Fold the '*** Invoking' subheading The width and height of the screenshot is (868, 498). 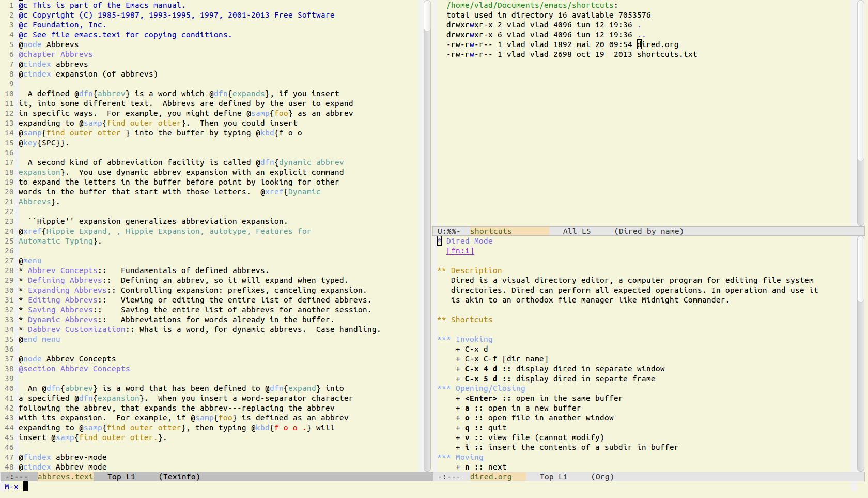pos(465,339)
